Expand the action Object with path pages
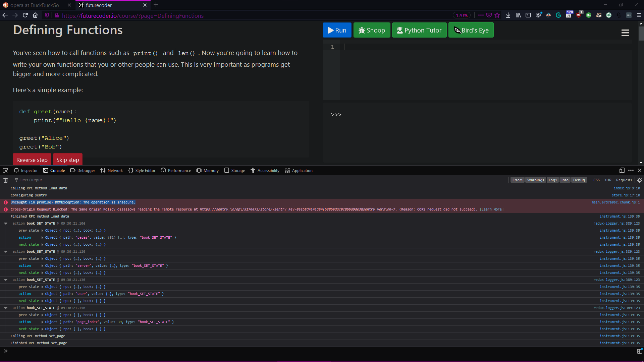This screenshot has height=362, width=644. point(42,237)
